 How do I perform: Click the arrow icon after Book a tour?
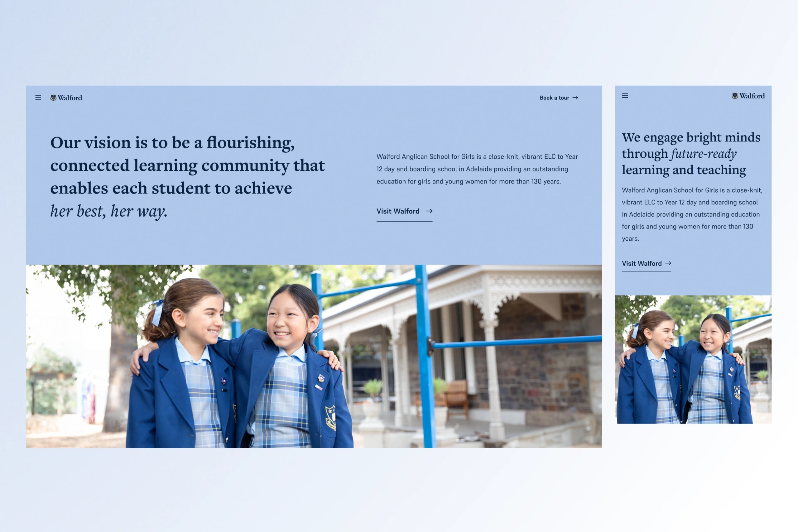click(x=575, y=98)
